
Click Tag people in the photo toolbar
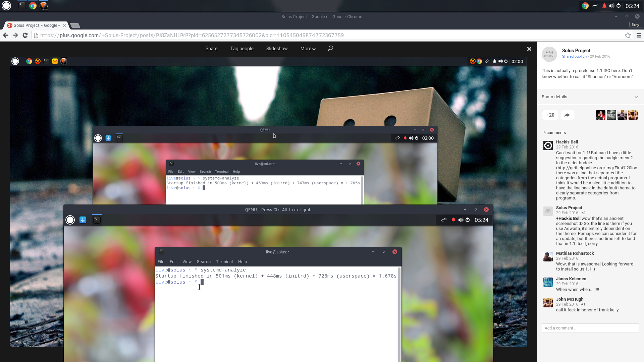point(242,49)
